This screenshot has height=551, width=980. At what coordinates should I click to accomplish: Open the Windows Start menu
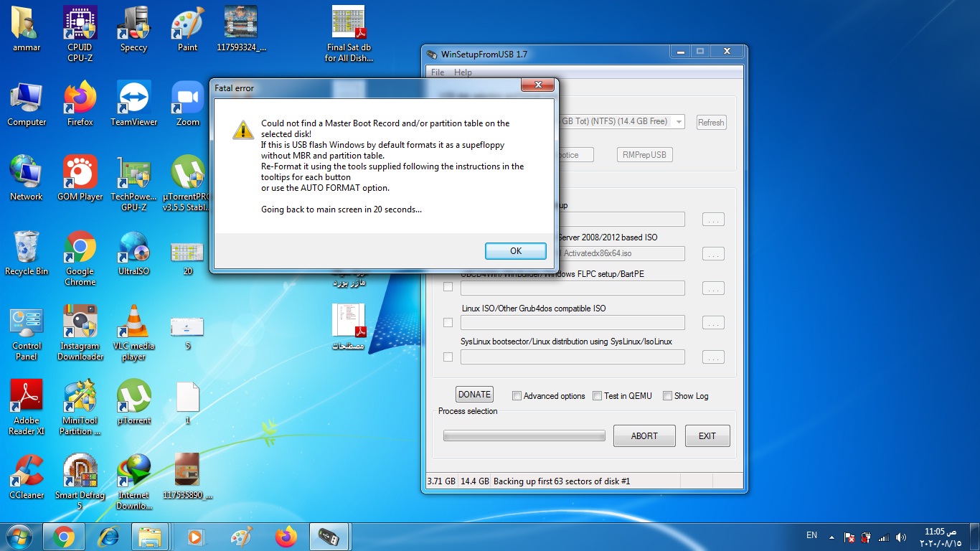pyautogui.click(x=19, y=536)
